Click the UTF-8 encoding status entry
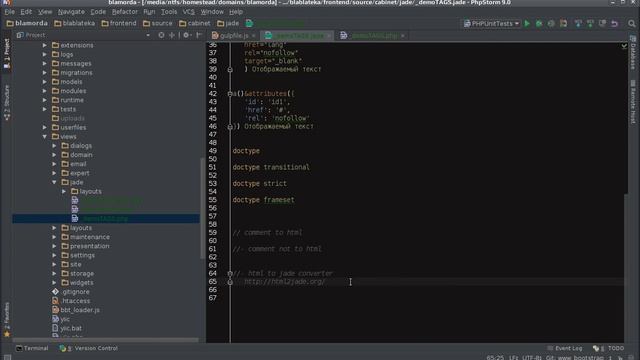Screen dimensions: 640x360 point(531,358)
